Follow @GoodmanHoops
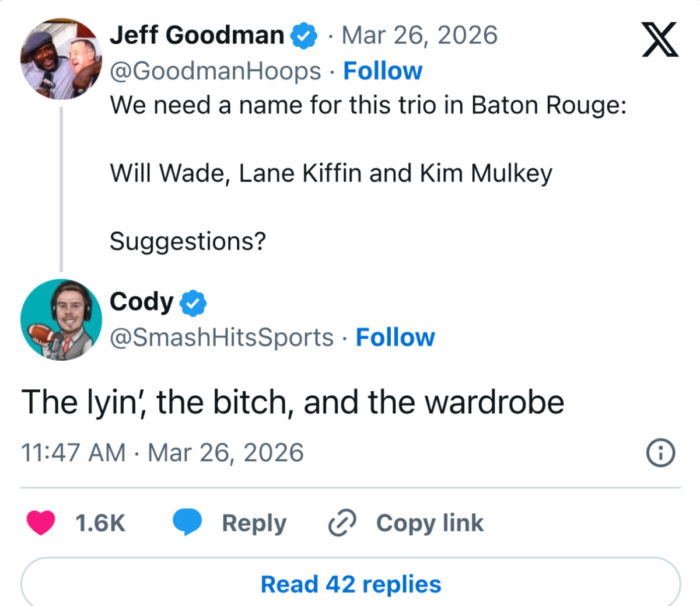The height and width of the screenshot is (606, 700). pyautogui.click(x=383, y=71)
